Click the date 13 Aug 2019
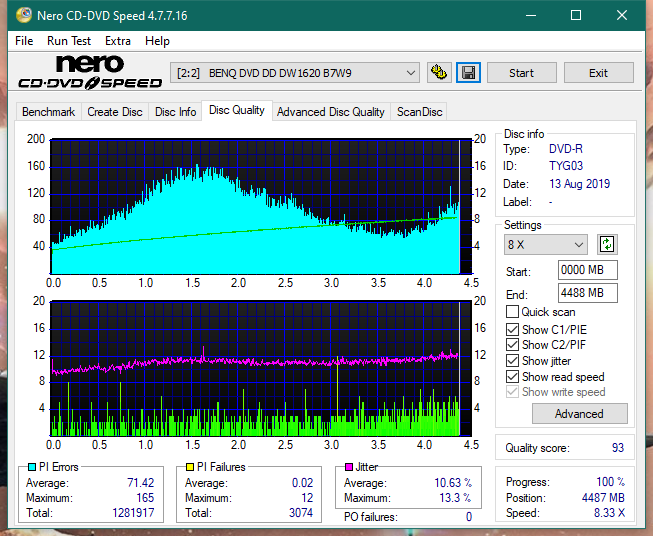The width and height of the screenshot is (653, 536). point(579,184)
